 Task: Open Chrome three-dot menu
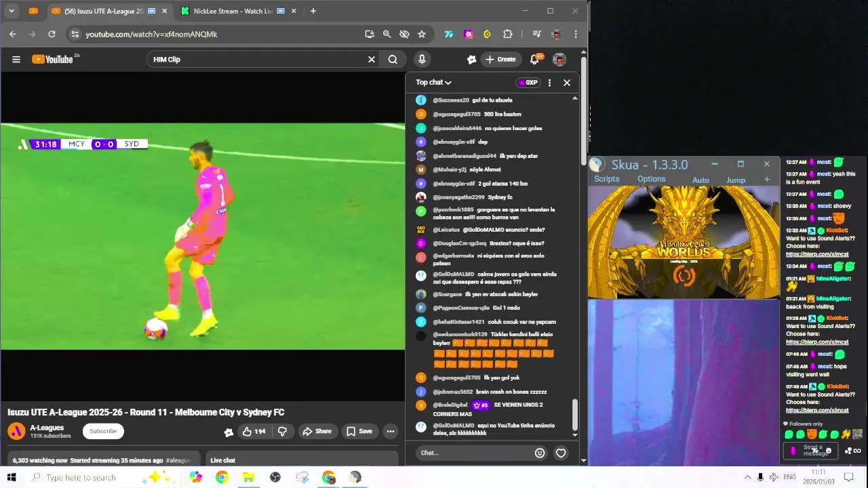(576, 34)
